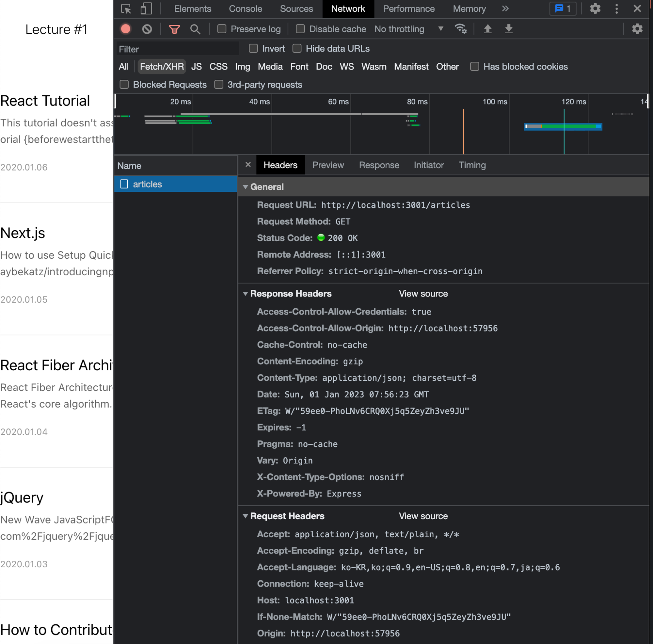This screenshot has width=653, height=644.
Task: Check Has blocked cookies checkbox
Action: click(474, 67)
